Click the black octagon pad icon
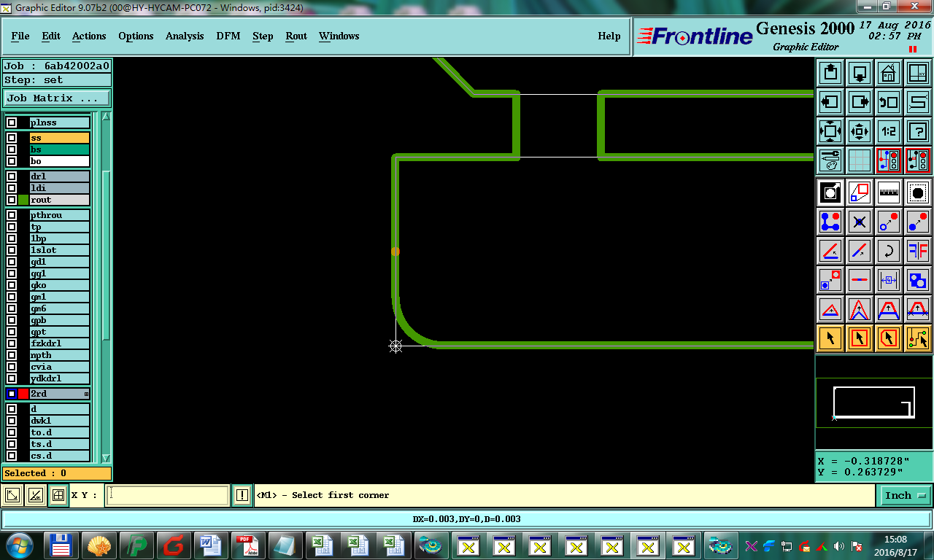Viewport: 934px width, 560px height. coord(918,193)
